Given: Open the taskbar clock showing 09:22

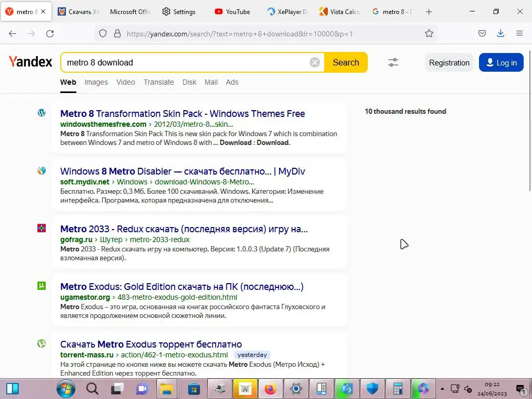Looking at the screenshot, I should pyautogui.click(x=492, y=389).
